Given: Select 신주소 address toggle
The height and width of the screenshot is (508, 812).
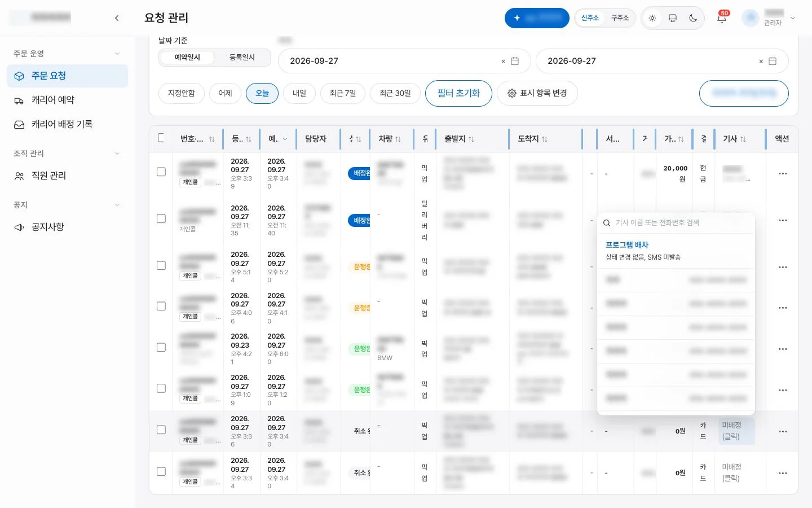Looking at the screenshot, I should 590,18.
